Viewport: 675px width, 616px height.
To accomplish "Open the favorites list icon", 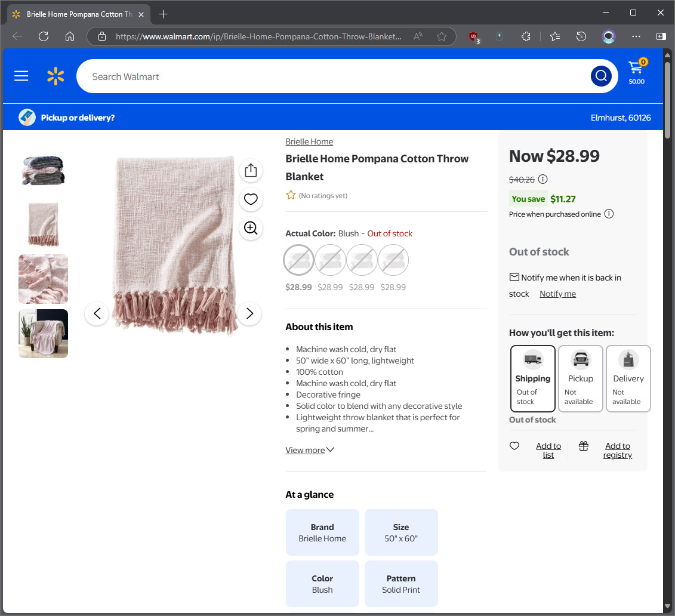I will point(555,36).
